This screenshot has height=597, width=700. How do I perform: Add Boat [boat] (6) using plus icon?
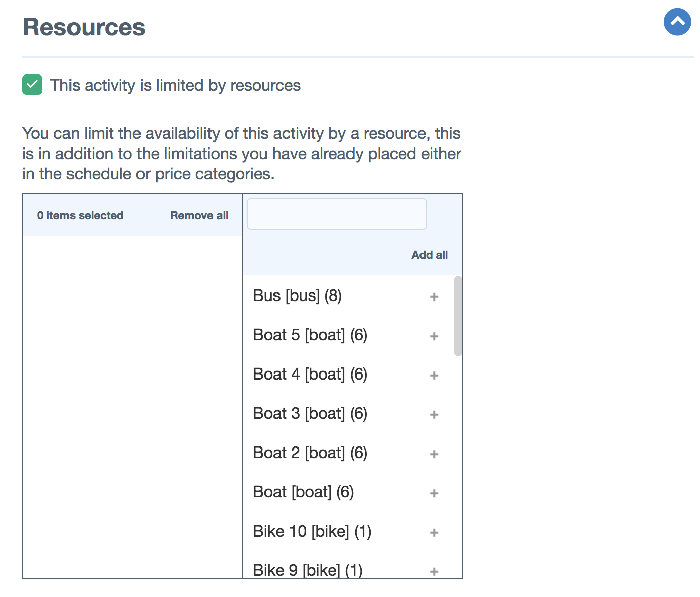pyautogui.click(x=434, y=493)
